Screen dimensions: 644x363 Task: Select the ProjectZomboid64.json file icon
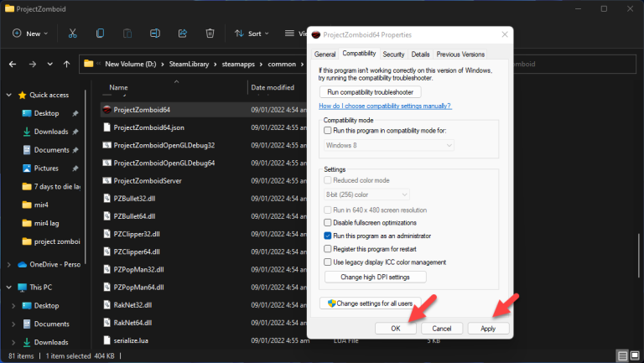(x=106, y=127)
